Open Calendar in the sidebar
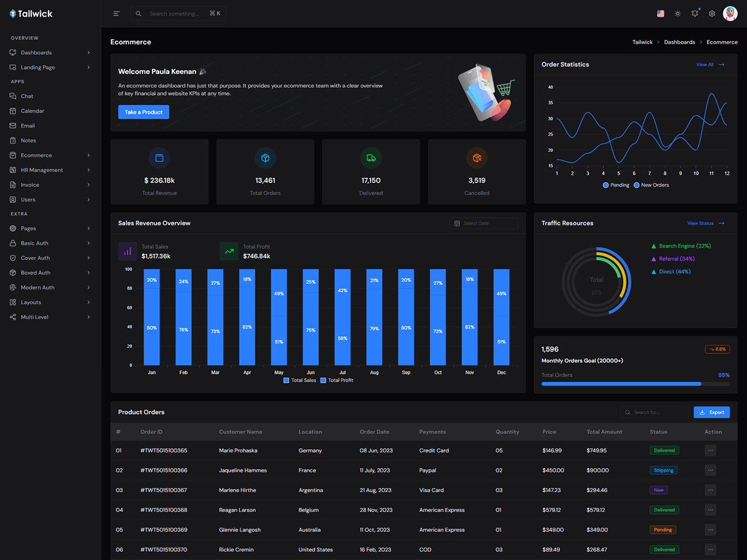The height and width of the screenshot is (560, 747). click(x=32, y=111)
